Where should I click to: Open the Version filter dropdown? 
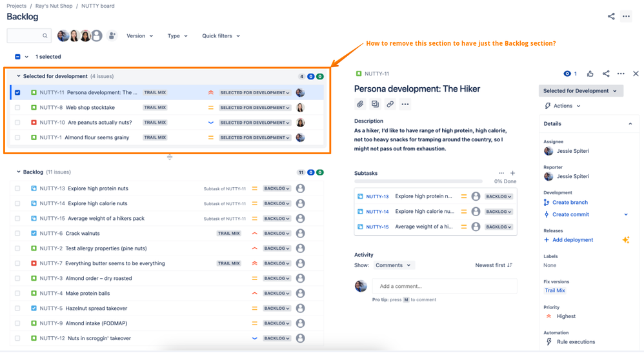139,35
